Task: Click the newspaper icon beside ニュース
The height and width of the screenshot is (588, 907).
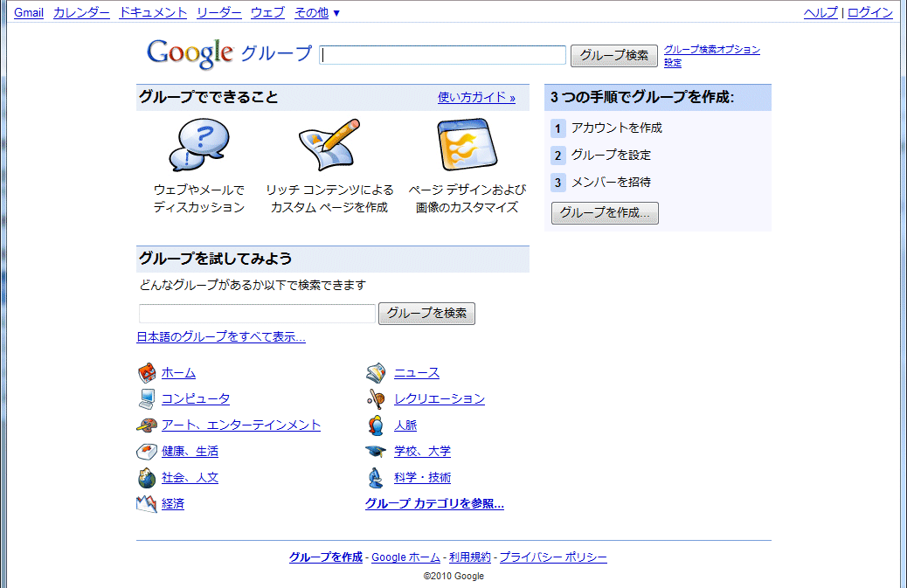Action: [376, 373]
